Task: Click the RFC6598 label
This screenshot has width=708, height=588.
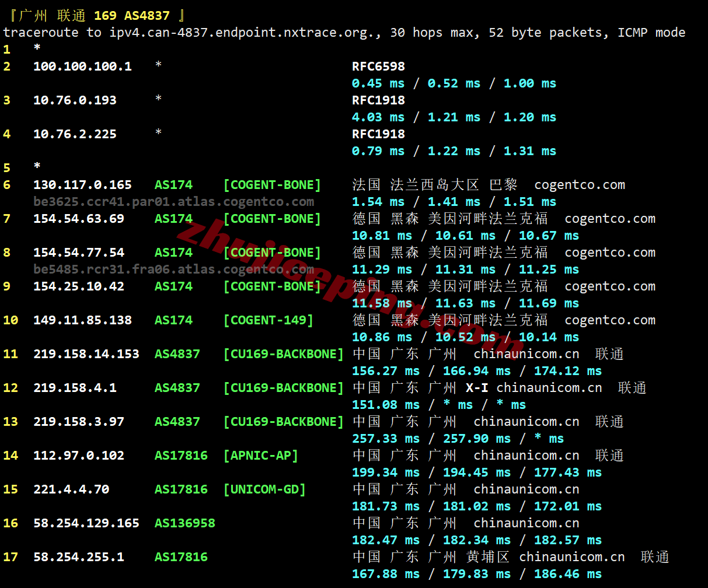Action: 378,66
